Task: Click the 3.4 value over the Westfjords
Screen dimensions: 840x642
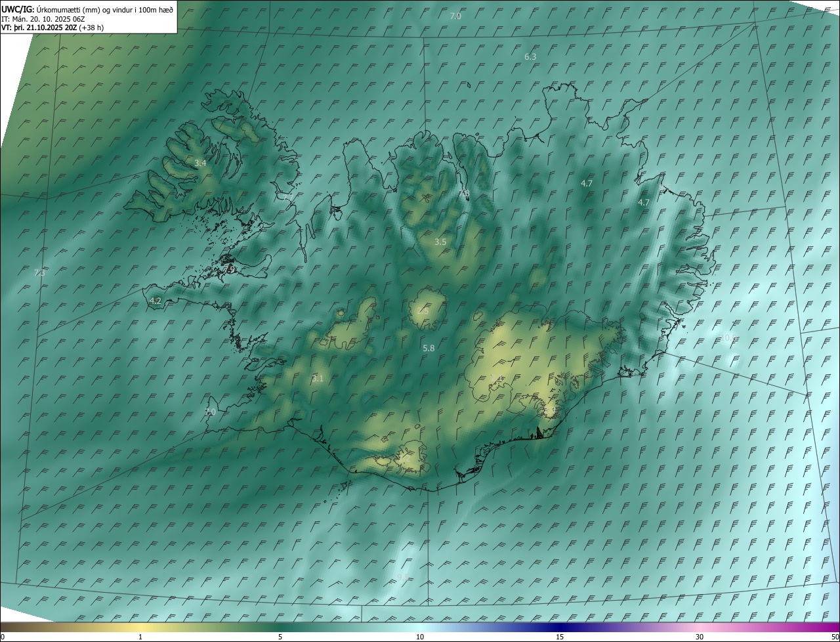Action: click(x=200, y=163)
